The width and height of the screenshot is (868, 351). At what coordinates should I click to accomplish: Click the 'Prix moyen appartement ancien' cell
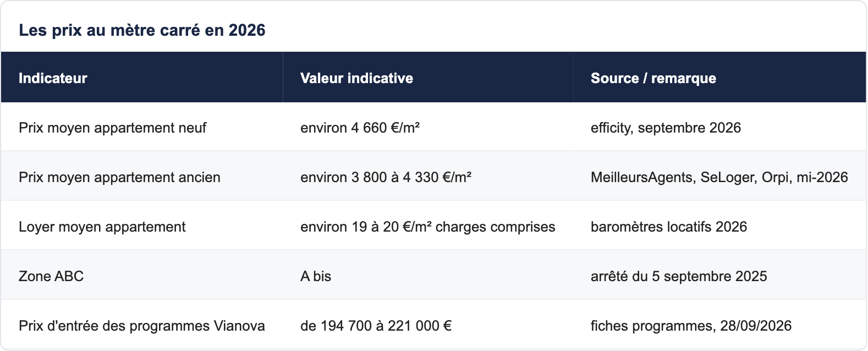pyautogui.click(x=142, y=177)
